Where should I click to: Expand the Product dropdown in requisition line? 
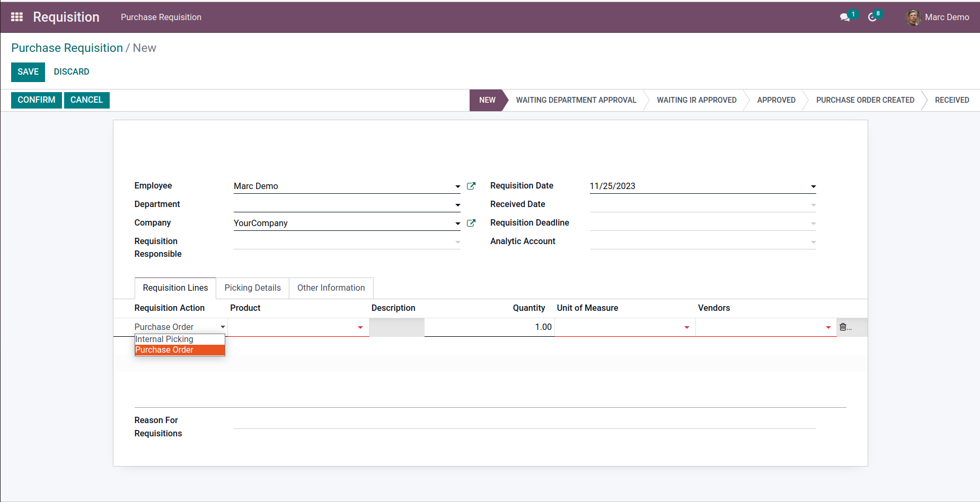360,327
